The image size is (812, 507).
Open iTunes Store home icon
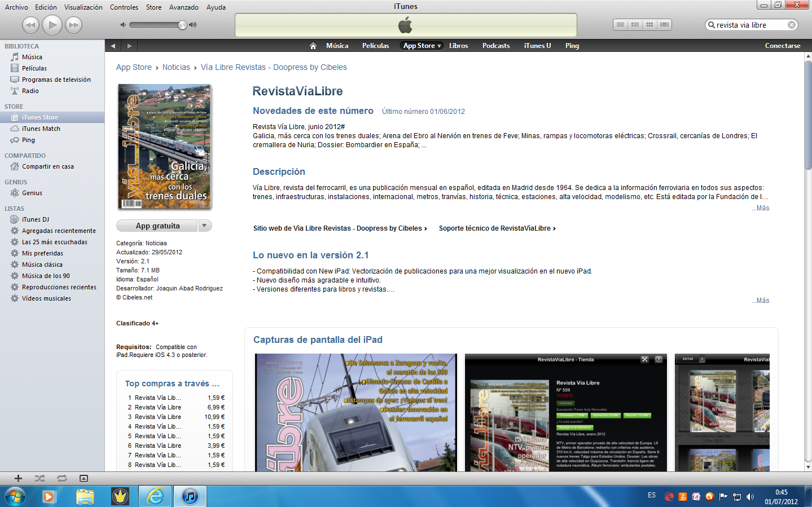pos(313,46)
